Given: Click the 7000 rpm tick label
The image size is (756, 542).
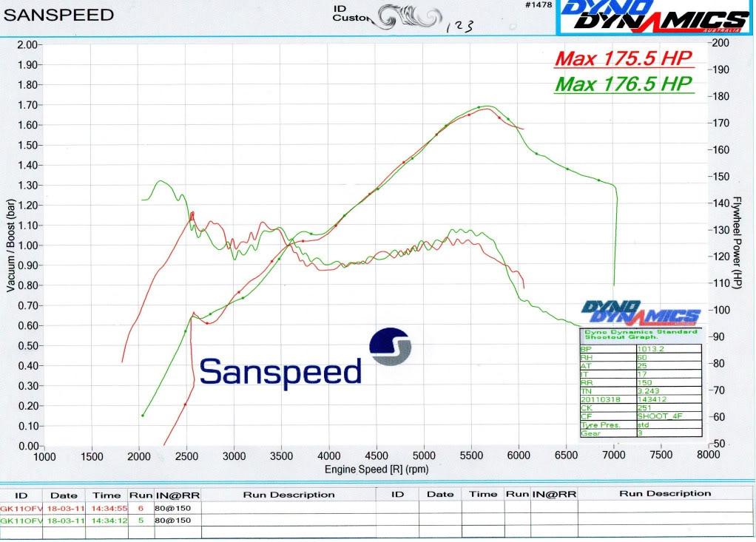Looking at the screenshot, I should click(613, 455).
